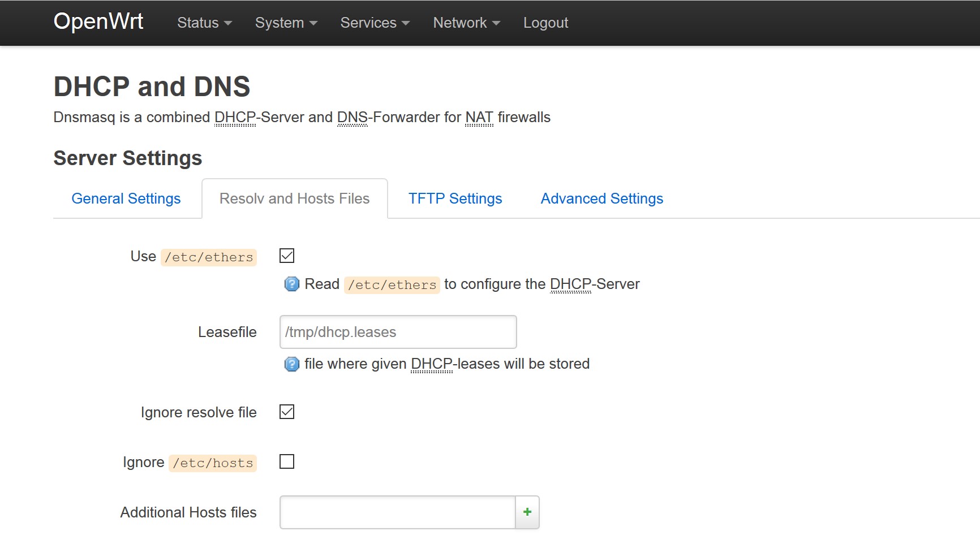The image size is (980, 544).
Task: Open the Status dropdown menu
Action: [x=204, y=23]
